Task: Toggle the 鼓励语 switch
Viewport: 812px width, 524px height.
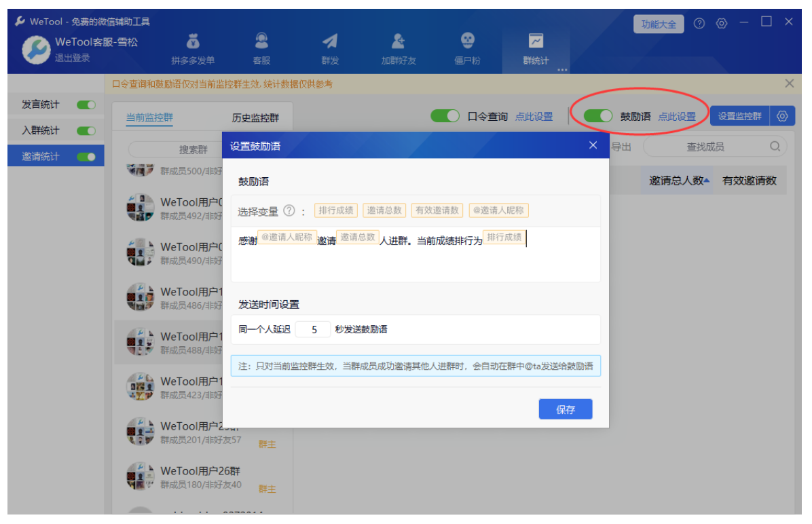Action: tap(598, 116)
